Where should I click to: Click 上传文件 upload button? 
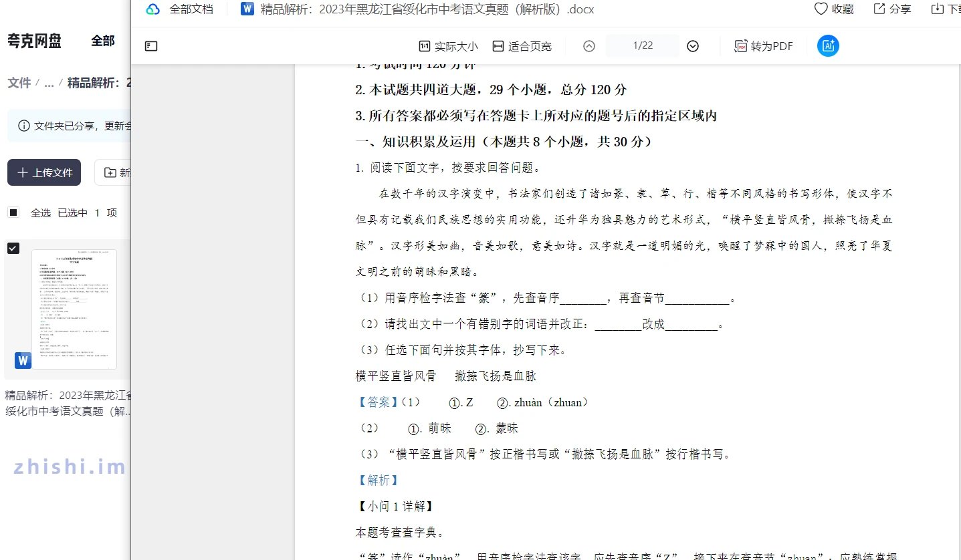[44, 172]
